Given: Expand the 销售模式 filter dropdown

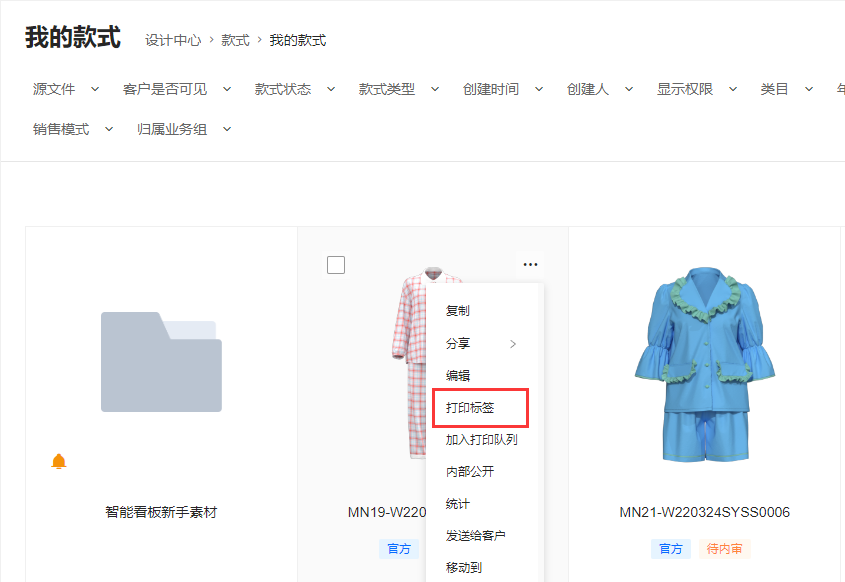Looking at the screenshot, I should click(73, 129).
